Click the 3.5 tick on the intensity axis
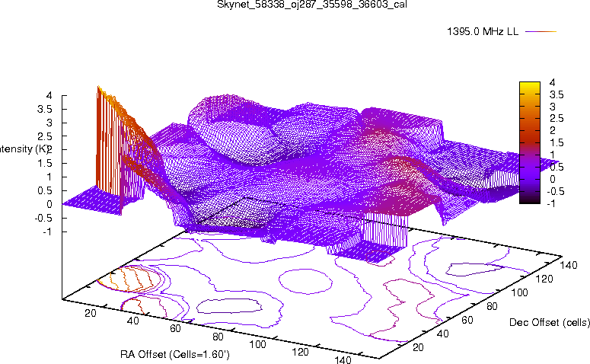590x364 pixels. (45, 109)
